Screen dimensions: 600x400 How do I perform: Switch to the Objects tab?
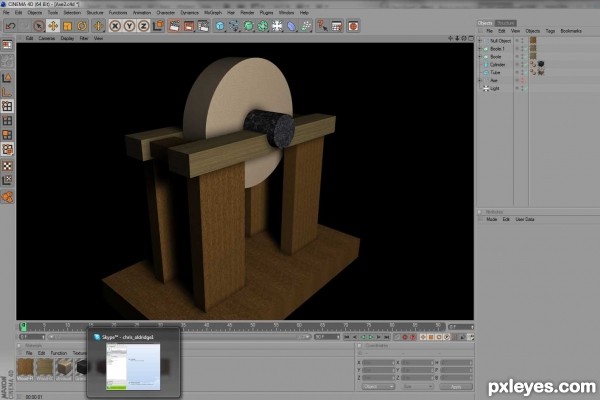(x=485, y=23)
